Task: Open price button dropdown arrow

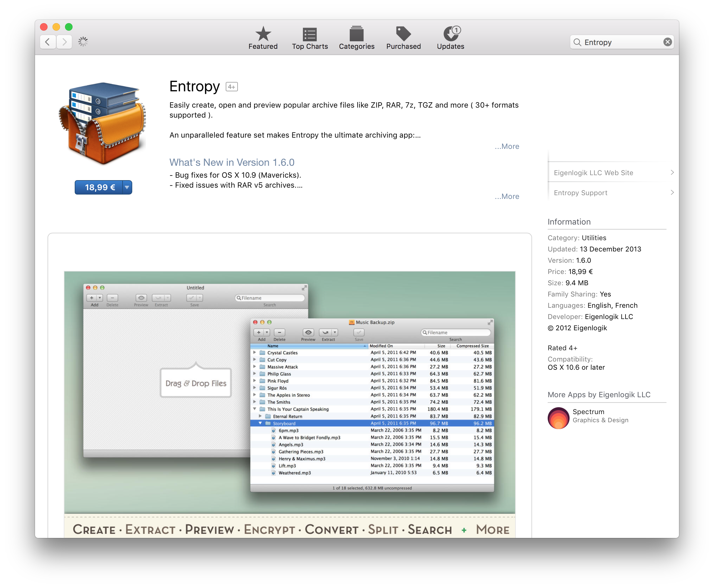Action: pyautogui.click(x=127, y=187)
